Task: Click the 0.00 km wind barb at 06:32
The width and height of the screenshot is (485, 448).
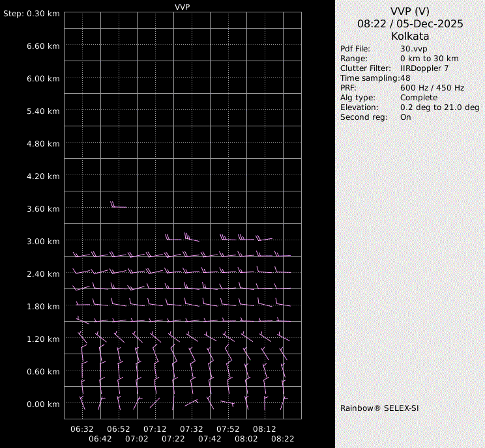Action: click(x=82, y=403)
